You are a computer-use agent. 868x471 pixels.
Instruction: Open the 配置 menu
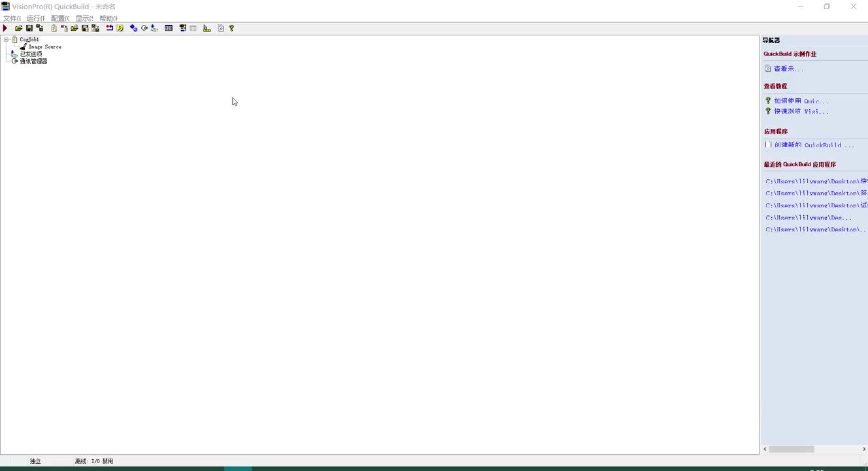click(60, 18)
